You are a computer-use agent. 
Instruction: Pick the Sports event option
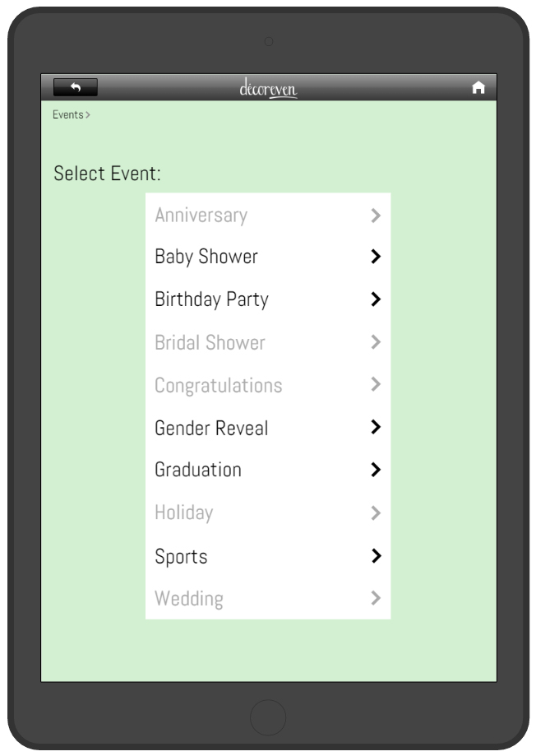[268, 556]
